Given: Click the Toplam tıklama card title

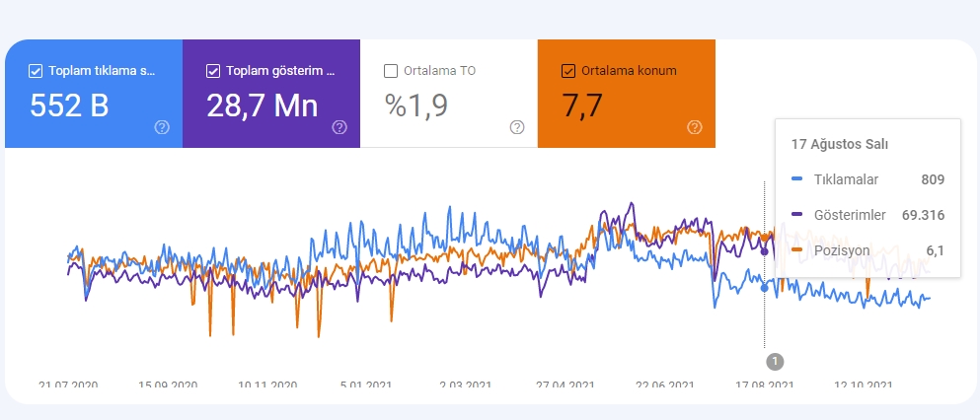Looking at the screenshot, I should pyautogui.click(x=102, y=71).
